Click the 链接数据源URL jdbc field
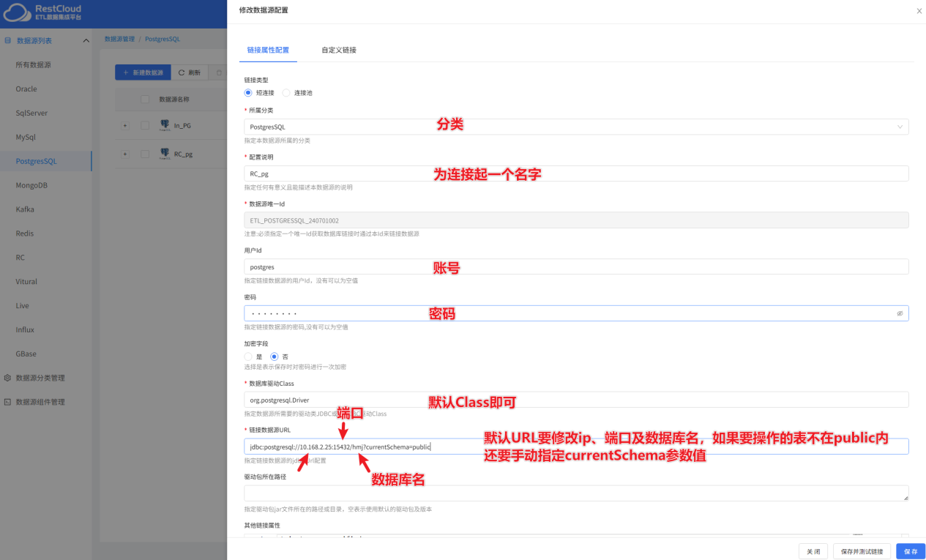The image size is (926, 560). click(x=576, y=447)
